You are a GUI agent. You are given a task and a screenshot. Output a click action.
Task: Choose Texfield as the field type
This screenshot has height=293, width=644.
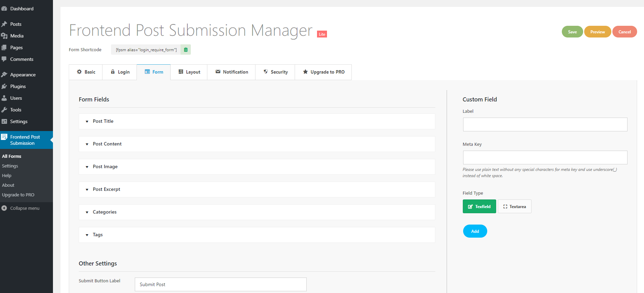[479, 206]
